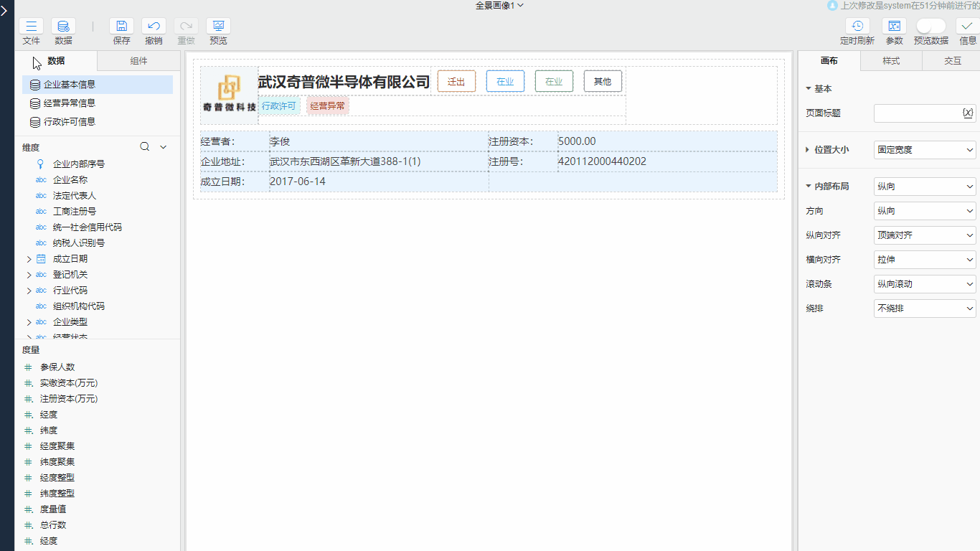Open the 全景画像1 title dropdown
The height and width of the screenshot is (551, 980).
tap(499, 5)
